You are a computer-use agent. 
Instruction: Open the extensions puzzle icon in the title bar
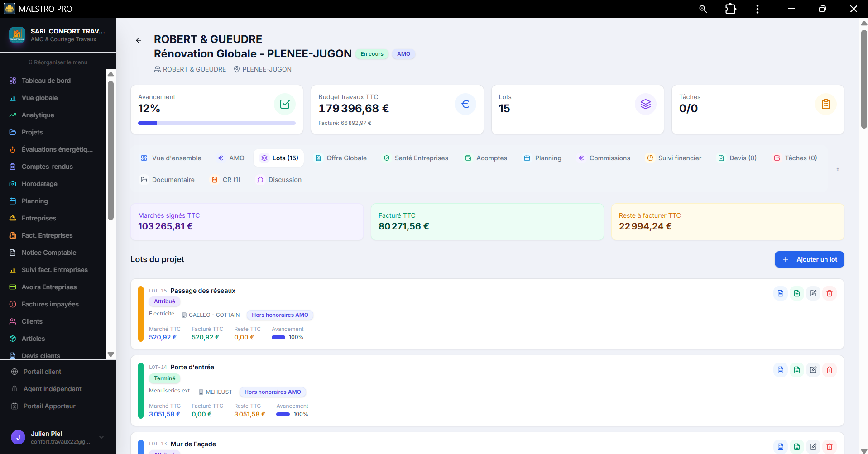730,9
